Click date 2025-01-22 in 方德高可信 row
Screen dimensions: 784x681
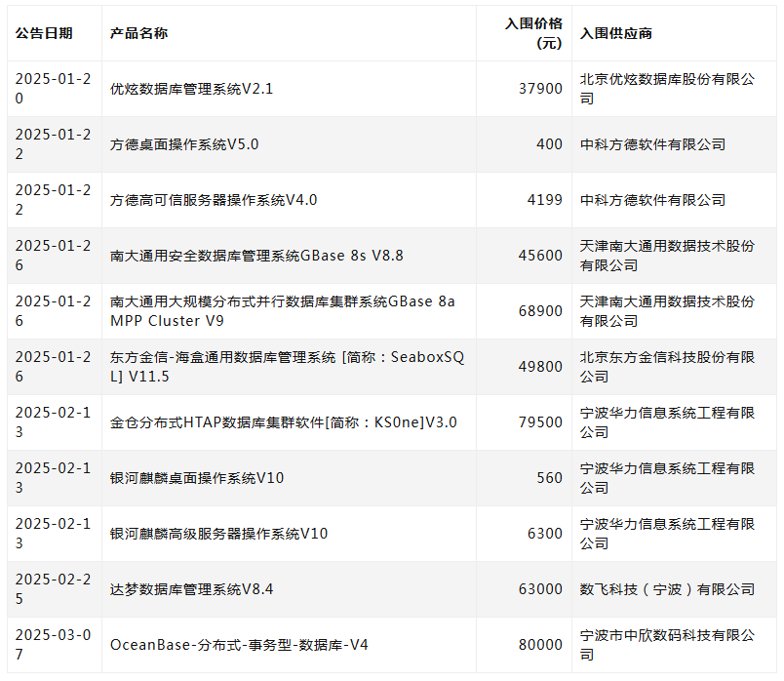(53, 200)
